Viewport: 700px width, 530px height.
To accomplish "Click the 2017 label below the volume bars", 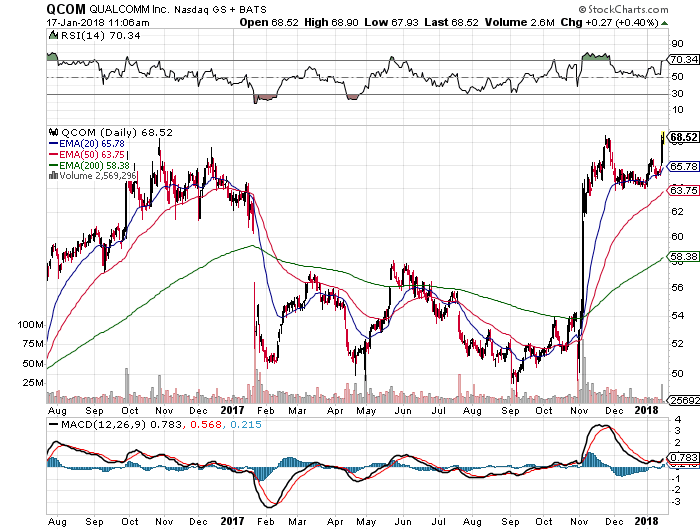I will (232, 410).
